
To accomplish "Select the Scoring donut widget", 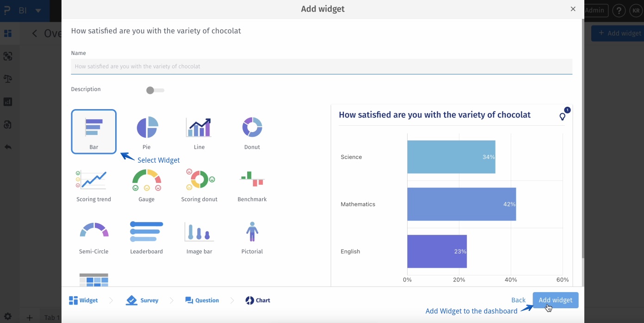I will (199, 184).
